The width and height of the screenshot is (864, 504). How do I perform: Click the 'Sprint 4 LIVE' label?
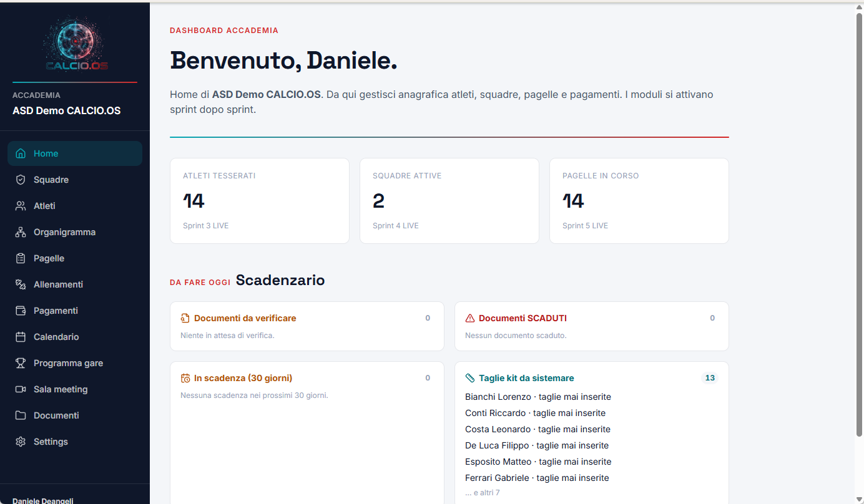coord(396,226)
